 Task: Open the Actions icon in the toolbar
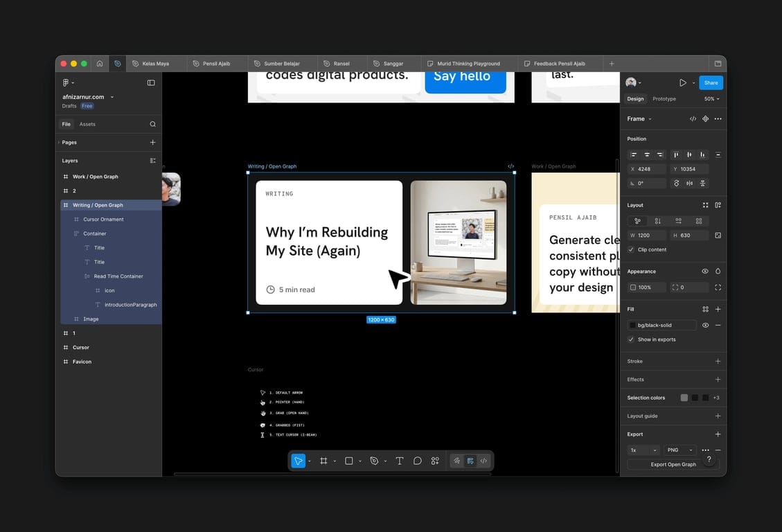pyautogui.click(x=435, y=461)
